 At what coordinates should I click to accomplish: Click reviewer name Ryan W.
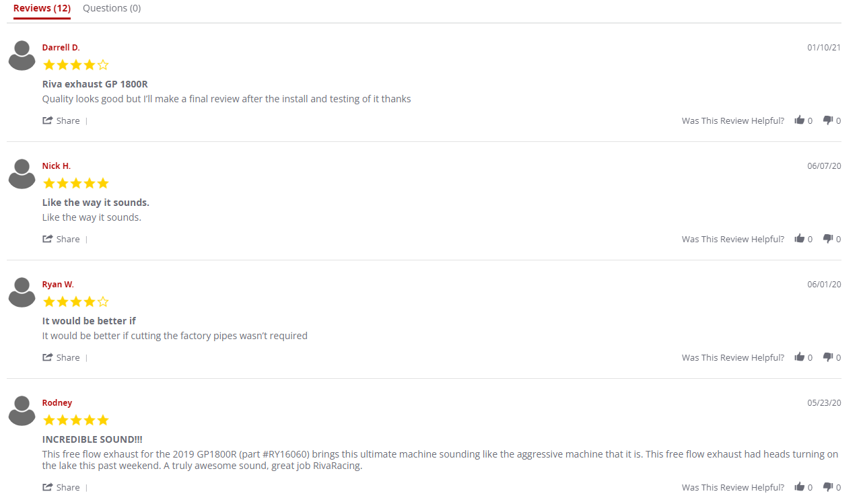tap(58, 285)
